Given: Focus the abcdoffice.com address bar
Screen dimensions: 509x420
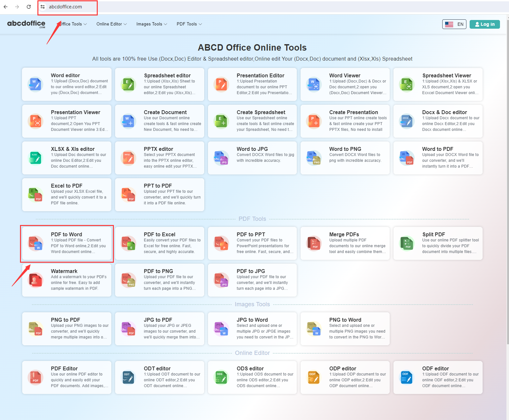Looking at the screenshot, I should tap(65, 7).
